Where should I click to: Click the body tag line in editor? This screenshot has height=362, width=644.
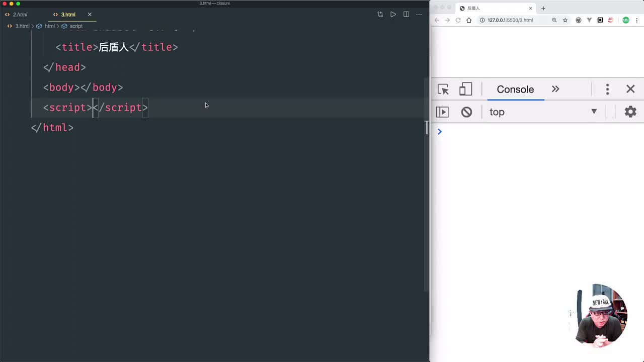(83, 87)
